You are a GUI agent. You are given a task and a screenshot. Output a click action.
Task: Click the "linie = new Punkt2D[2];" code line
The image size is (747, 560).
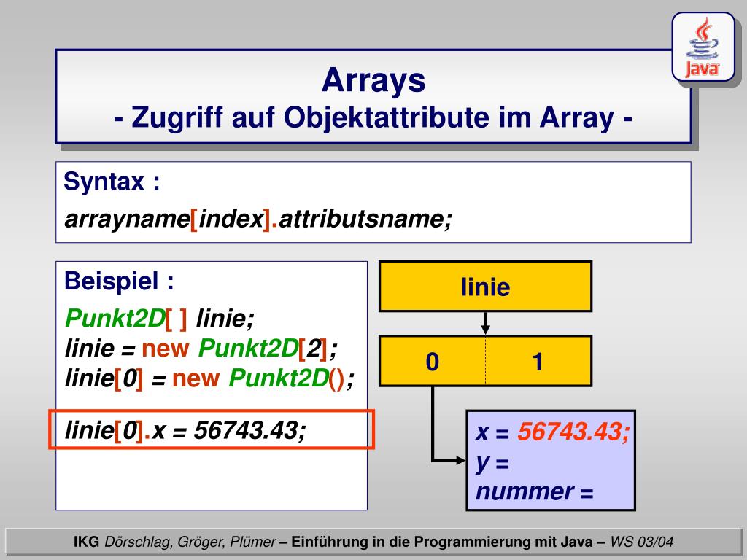(201, 349)
